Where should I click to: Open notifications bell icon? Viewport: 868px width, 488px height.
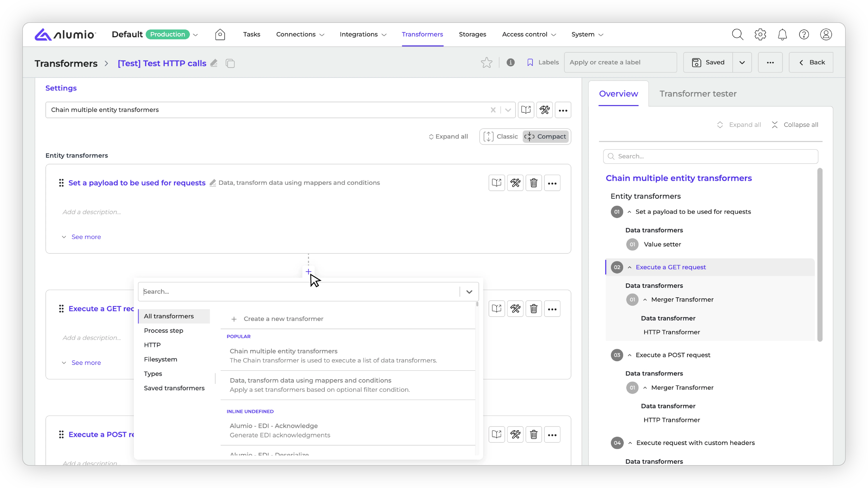coord(782,34)
